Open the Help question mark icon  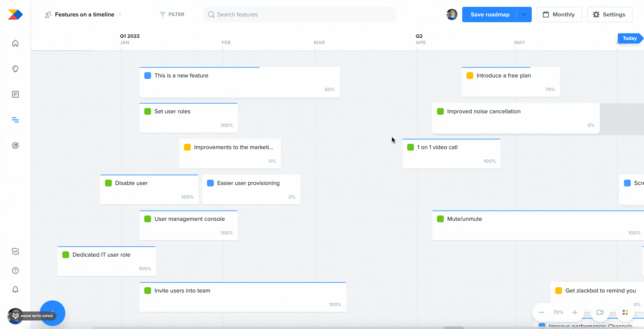[x=15, y=271]
